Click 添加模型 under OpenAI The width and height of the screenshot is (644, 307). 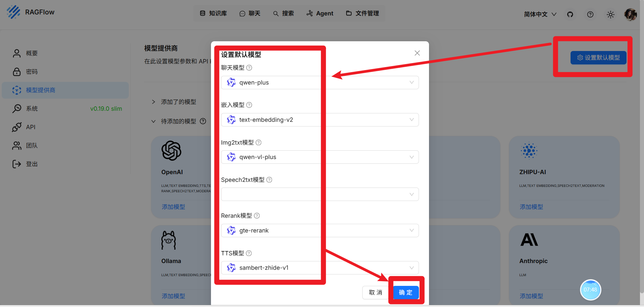tap(173, 207)
